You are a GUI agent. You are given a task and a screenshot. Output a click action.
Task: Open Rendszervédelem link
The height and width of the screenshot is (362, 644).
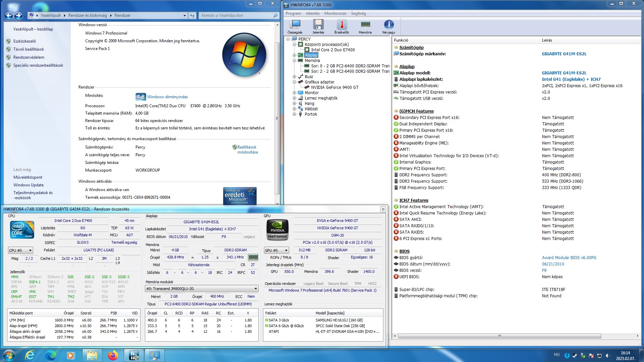[29, 57]
